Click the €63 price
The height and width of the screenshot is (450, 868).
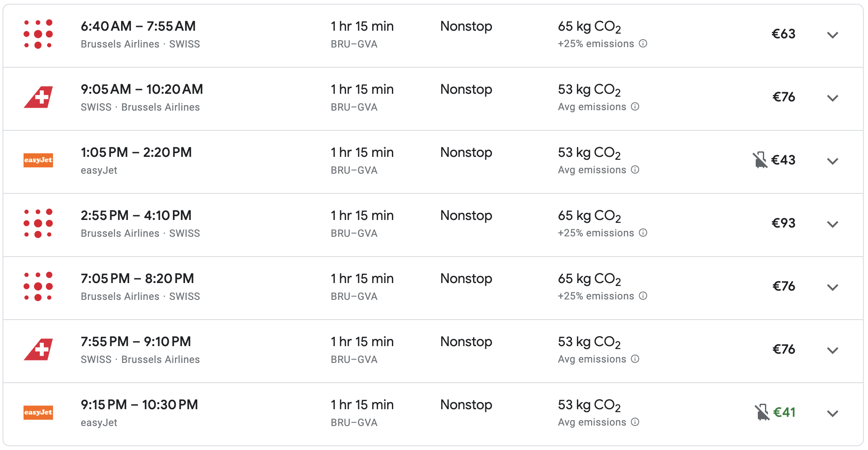click(x=783, y=34)
